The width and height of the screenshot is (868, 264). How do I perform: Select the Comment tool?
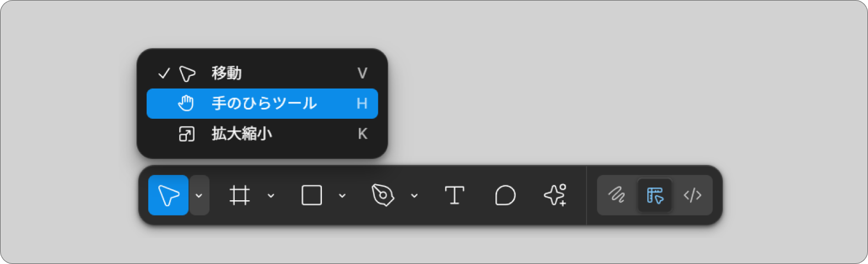tap(505, 195)
